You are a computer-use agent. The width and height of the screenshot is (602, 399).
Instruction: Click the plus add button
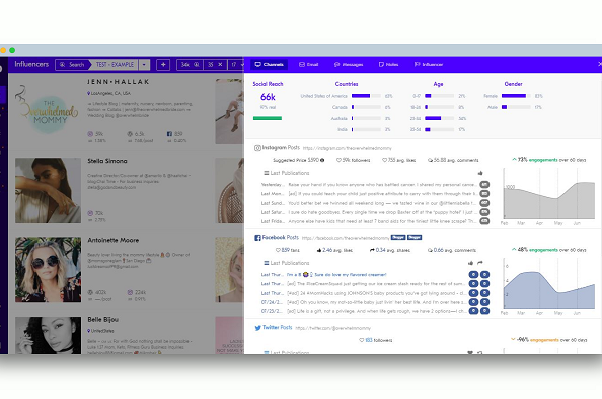(163, 65)
